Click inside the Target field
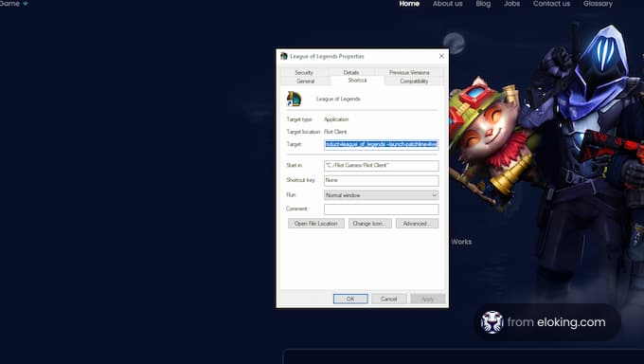This screenshot has width=644, height=364. point(381,144)
